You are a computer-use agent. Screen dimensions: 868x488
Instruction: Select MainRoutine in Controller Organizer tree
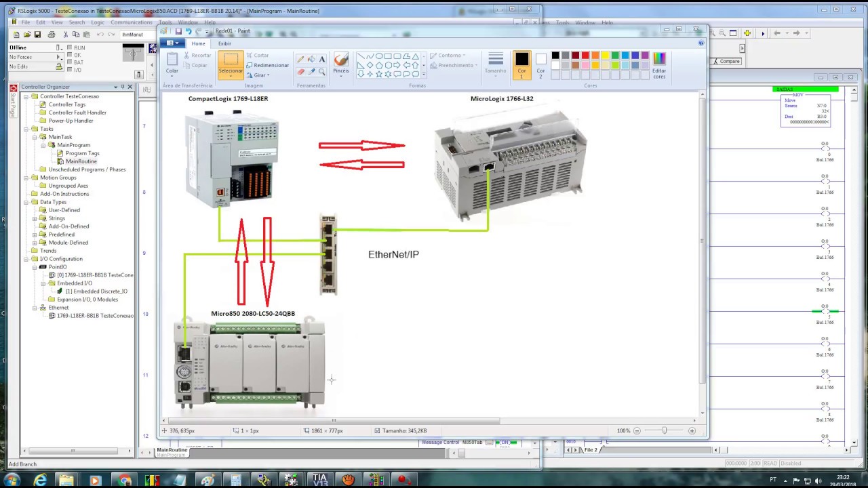(x=81, y=161)
